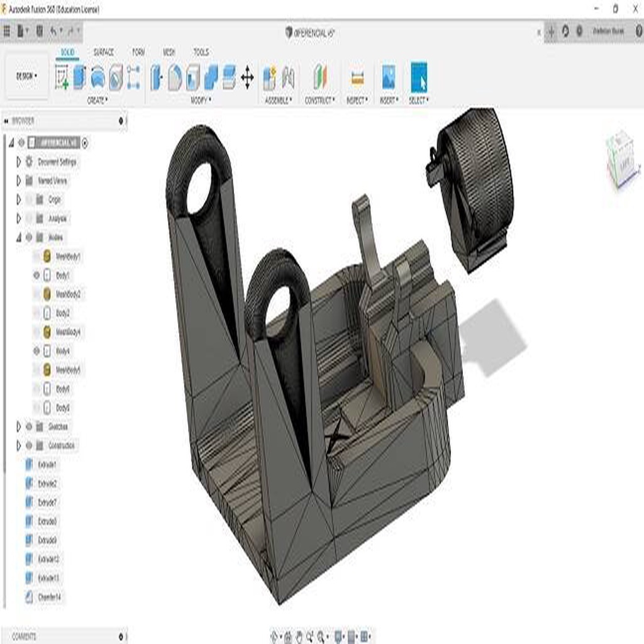Expand the Document Settings node

point(18,162)
